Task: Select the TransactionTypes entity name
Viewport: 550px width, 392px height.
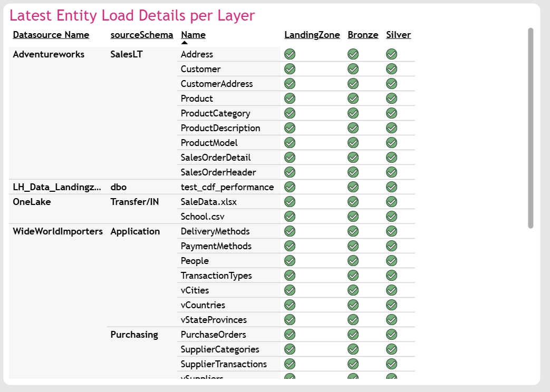Action: click(x=216, y=276)
